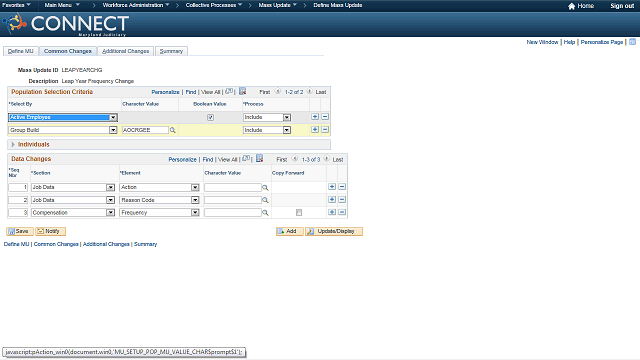Look up character value for Frequency row
640x360 pixels.
tap(265, 213)
